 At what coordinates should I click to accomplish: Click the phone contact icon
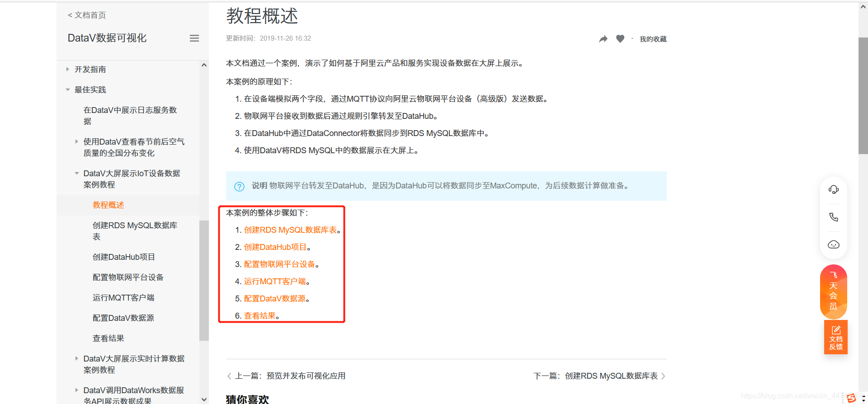tap(833, 217)
